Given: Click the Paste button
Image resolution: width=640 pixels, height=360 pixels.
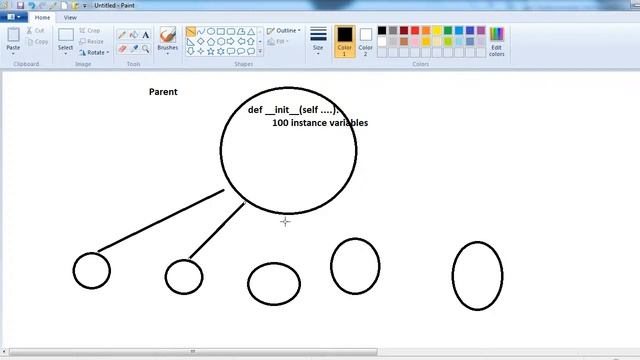Looking at the screenshot, I should [x=13, y=38].
